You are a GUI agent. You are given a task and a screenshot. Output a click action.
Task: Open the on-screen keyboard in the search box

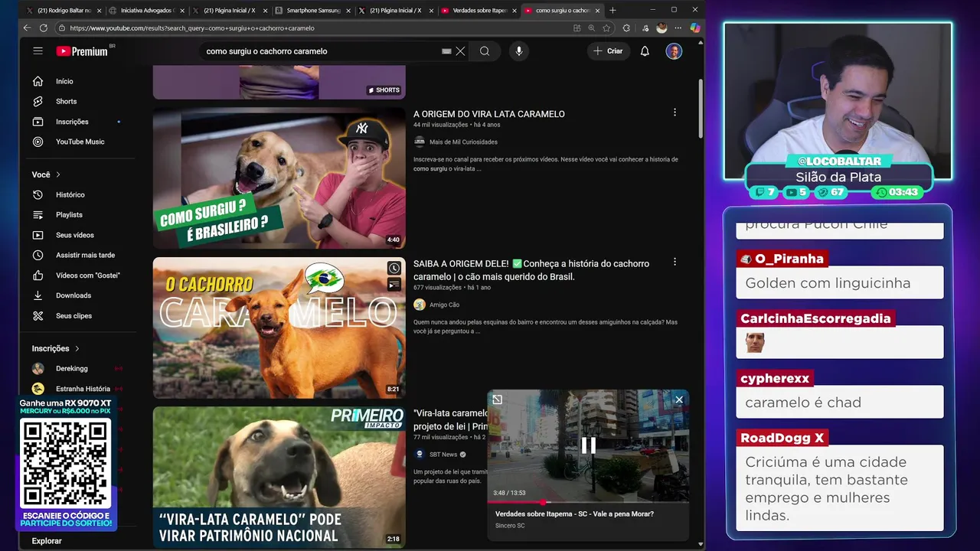click(446, 51)
